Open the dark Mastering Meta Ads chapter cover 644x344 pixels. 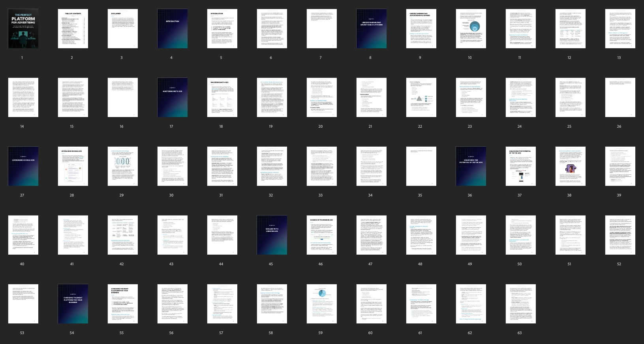(173, 97)
